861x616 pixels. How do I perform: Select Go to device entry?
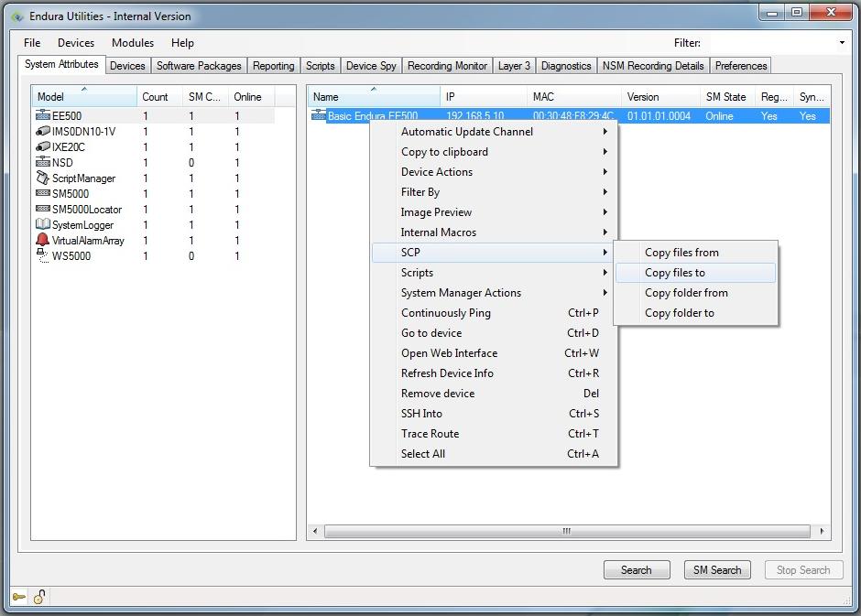[495, 333]
